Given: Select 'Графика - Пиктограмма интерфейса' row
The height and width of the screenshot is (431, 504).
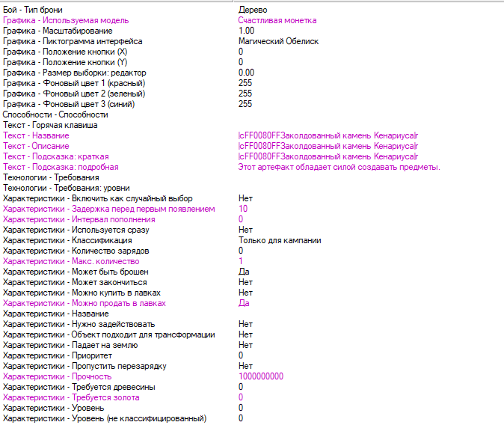Looking at the screenshot, I should tap(73, 41).
